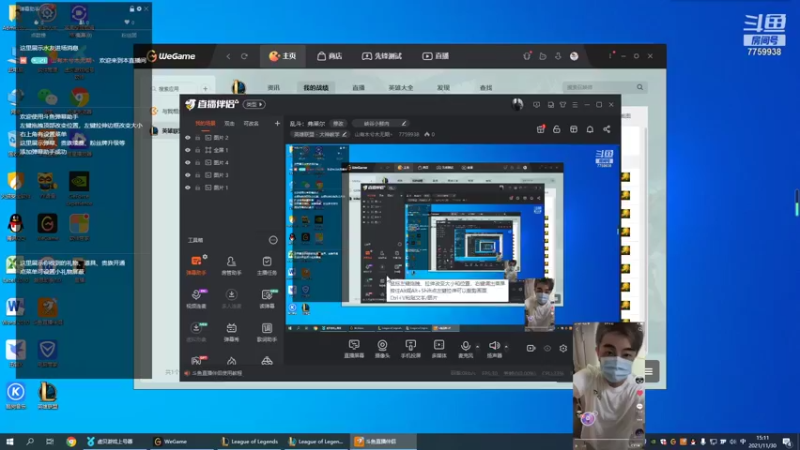Open 房管助手 tool in toolbox
Screen dimensions: 800x450
click(231, 265)
